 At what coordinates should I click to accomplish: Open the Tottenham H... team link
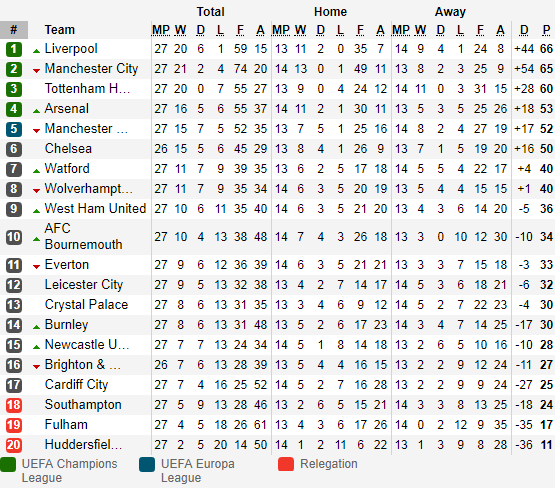click(x=87, y=88)
